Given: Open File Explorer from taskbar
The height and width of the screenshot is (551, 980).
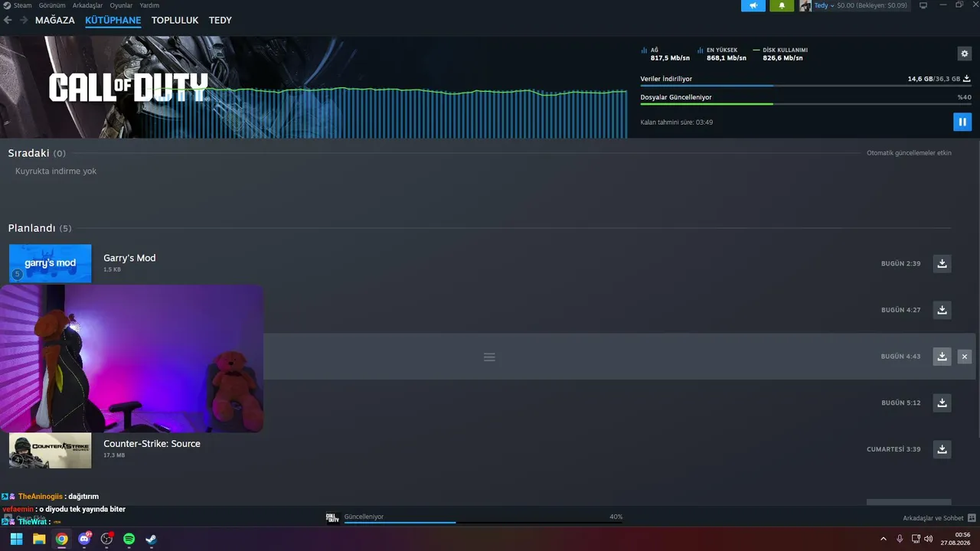Looking at the screenshot, I should pos(39,539).
